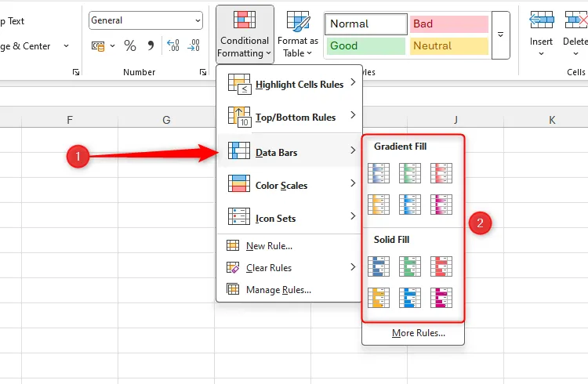The width and height of the screenshot is (588, 384).
Task: Toggle Wrap Text option
Action: [x=13, y=21]
